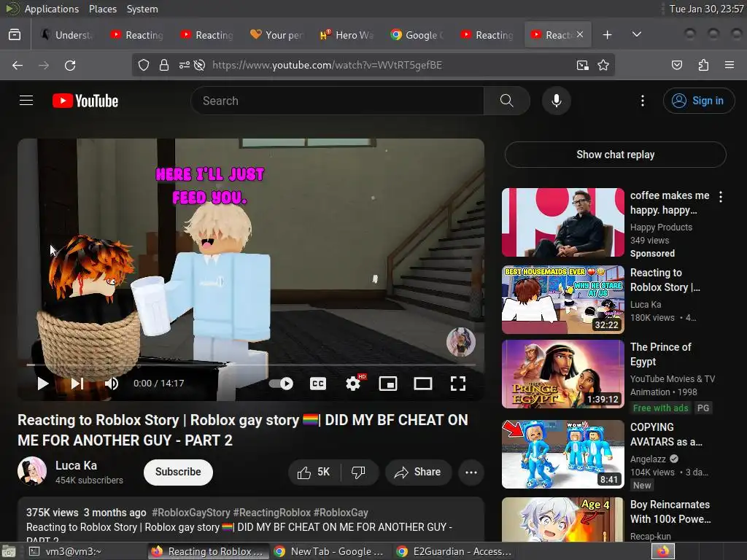Open channel watermark in video corner

[x=461, y=342]
